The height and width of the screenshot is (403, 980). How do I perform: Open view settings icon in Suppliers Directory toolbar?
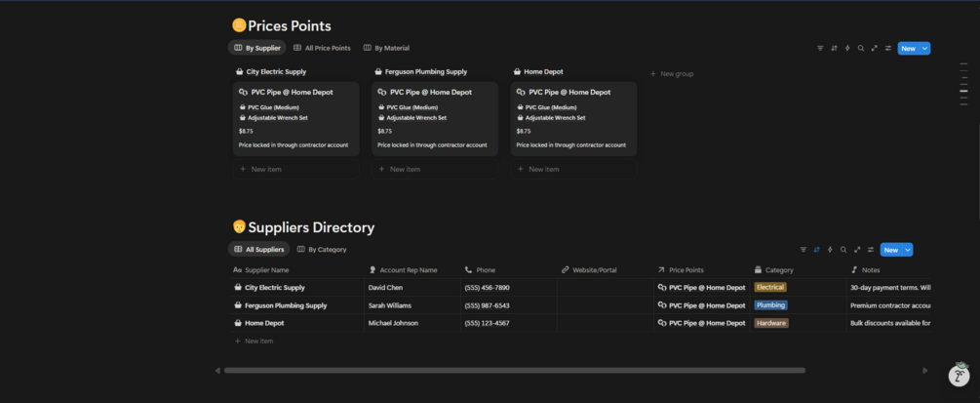click(871, 250)
